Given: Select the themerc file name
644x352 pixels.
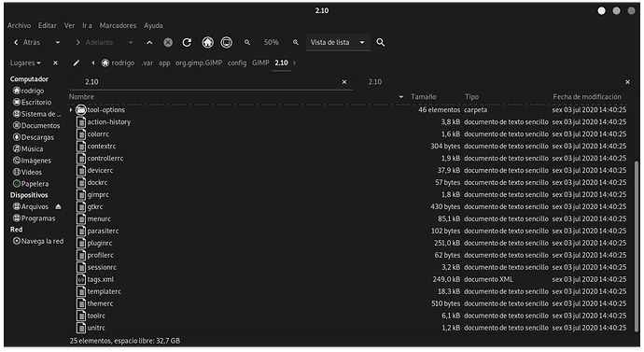Looking at the screenshot, I should point(100,303).
